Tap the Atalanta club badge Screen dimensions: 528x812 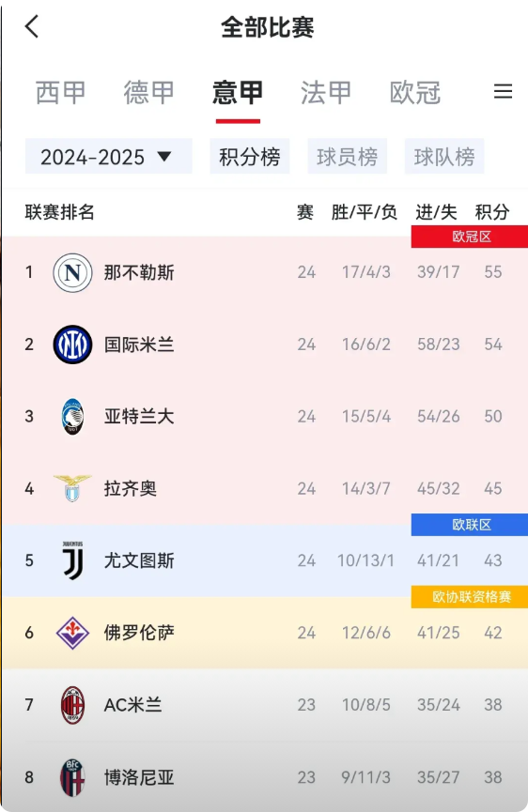click(x=72, y=417)
